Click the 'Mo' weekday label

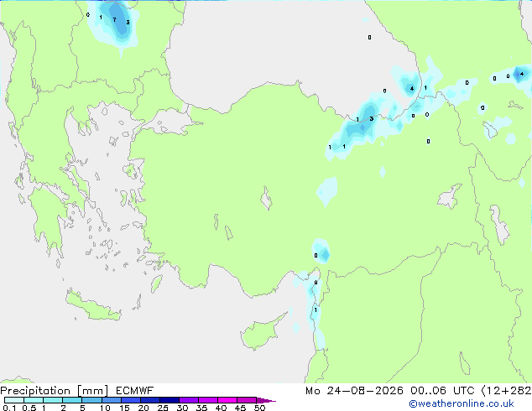pyautogui.click(x=312, y=391)
